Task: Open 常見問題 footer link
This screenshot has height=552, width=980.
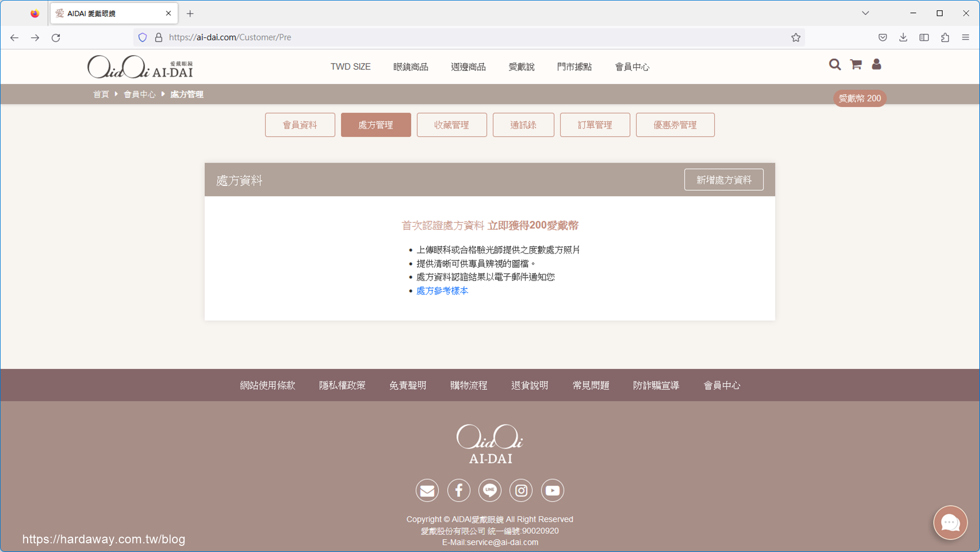Action: (591, 386)
